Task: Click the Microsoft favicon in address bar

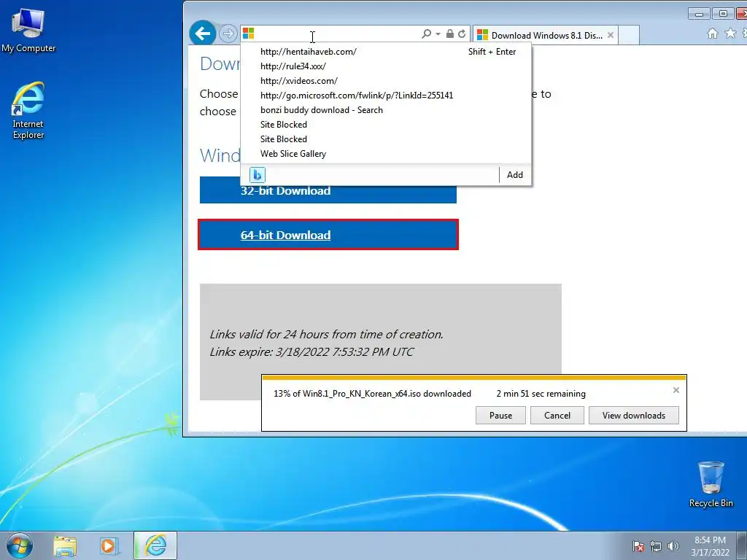Action: (x=248, y=34)
